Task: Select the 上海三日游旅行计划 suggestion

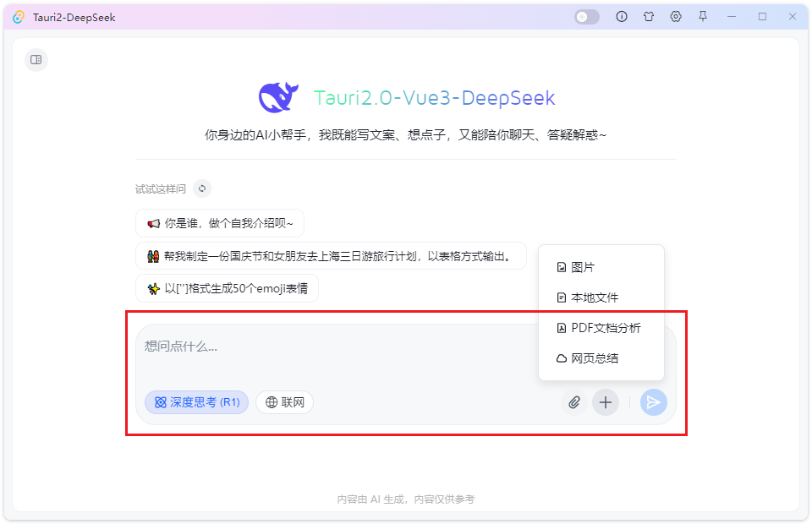Action: [331, 256]
